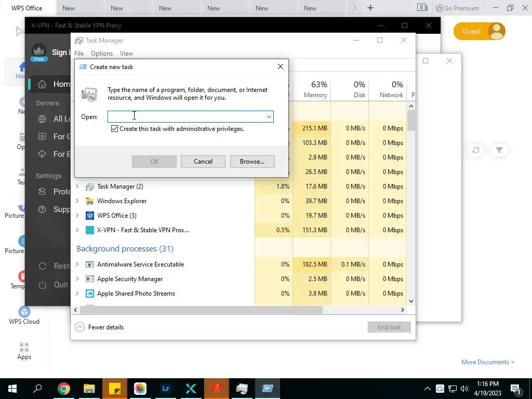Open the dropdown arrow in Open field
The image size is (532, 399).
coord(269,117)
